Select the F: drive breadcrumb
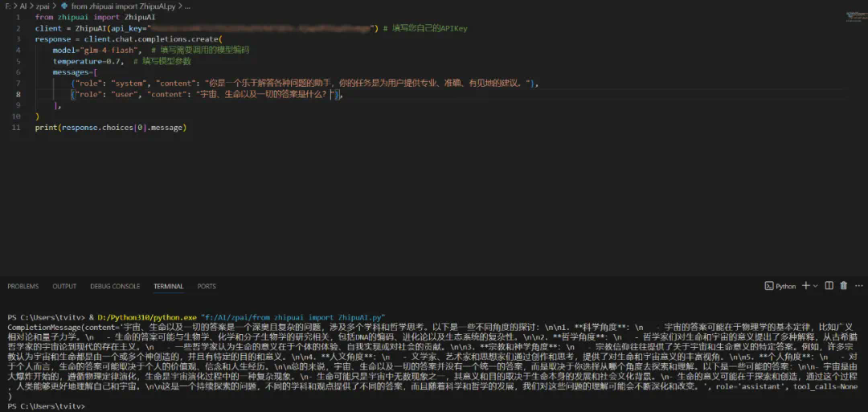This screenshot has height=412, width=868. pyautogui.click(x=7, y=5)
